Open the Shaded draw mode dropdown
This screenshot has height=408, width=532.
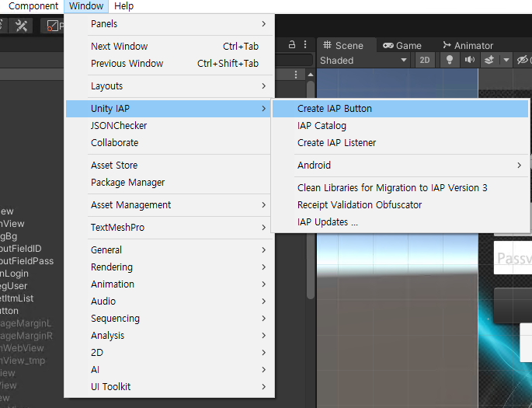coord(363,61)
